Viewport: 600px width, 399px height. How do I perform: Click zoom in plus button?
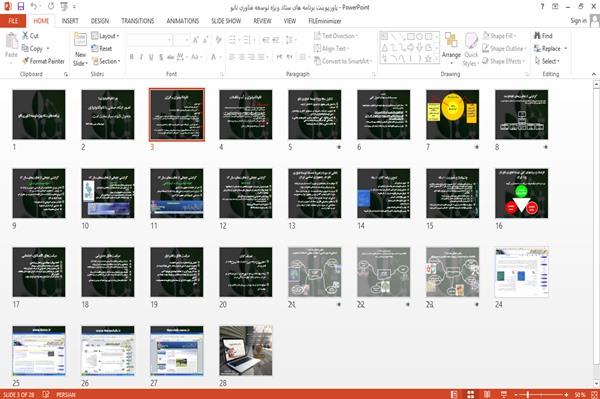(x=566, y=394)
